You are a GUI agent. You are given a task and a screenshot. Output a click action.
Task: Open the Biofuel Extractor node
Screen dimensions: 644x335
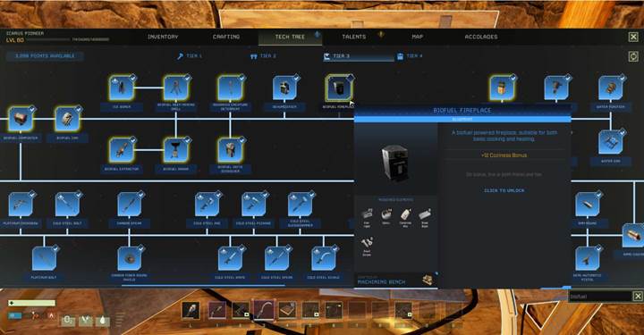(x=122, y=150)
